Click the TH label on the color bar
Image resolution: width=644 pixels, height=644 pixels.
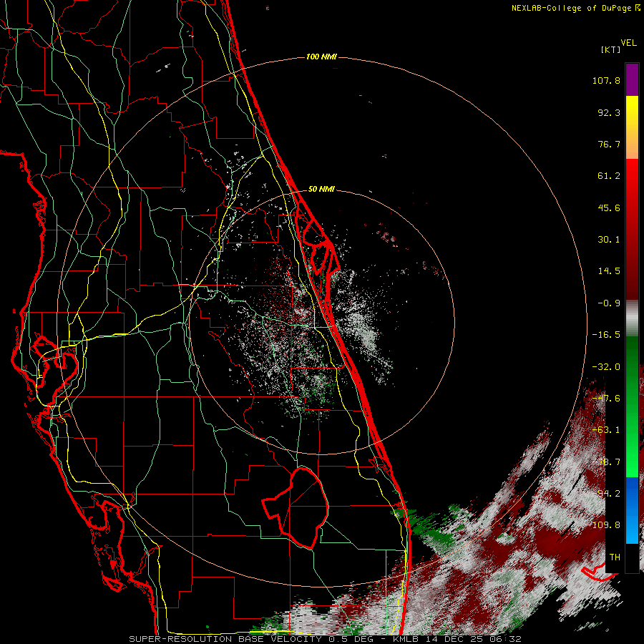click(x=615, y=557)
